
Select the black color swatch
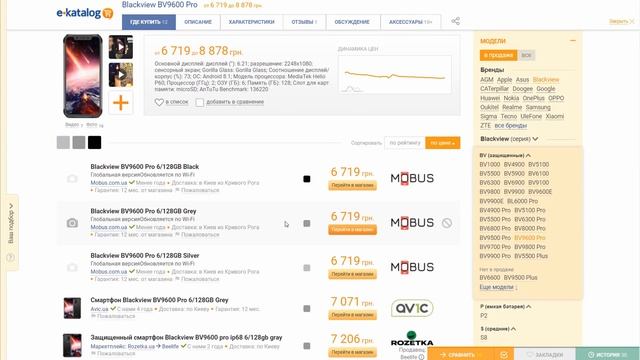[94, 142]
